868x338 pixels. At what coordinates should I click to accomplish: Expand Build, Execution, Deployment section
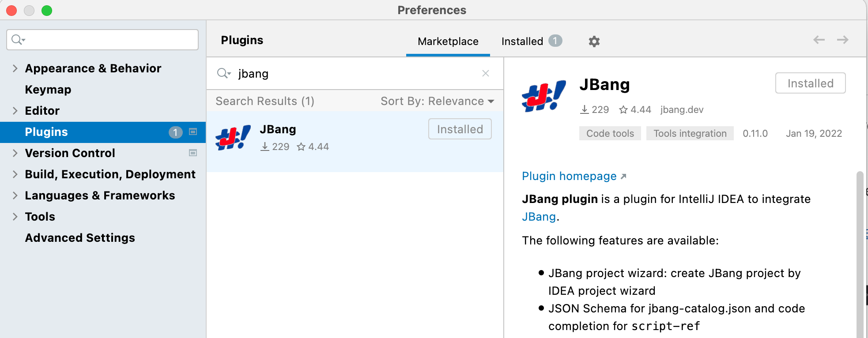click(x=15, y=174)
